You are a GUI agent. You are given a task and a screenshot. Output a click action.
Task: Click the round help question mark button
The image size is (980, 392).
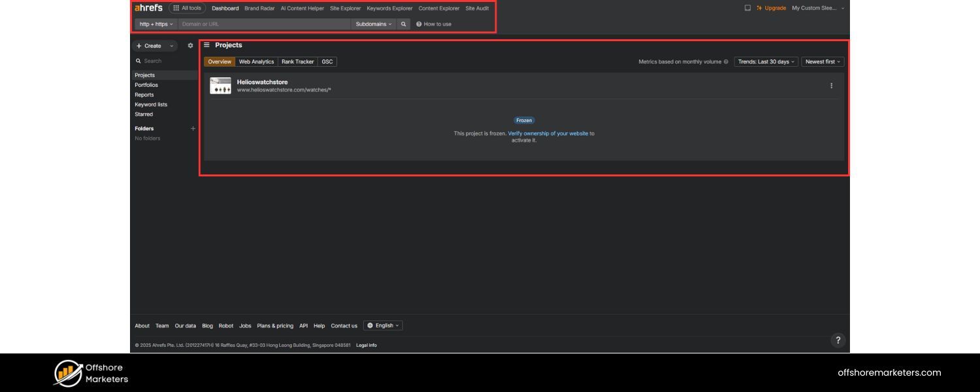(838, 340)
